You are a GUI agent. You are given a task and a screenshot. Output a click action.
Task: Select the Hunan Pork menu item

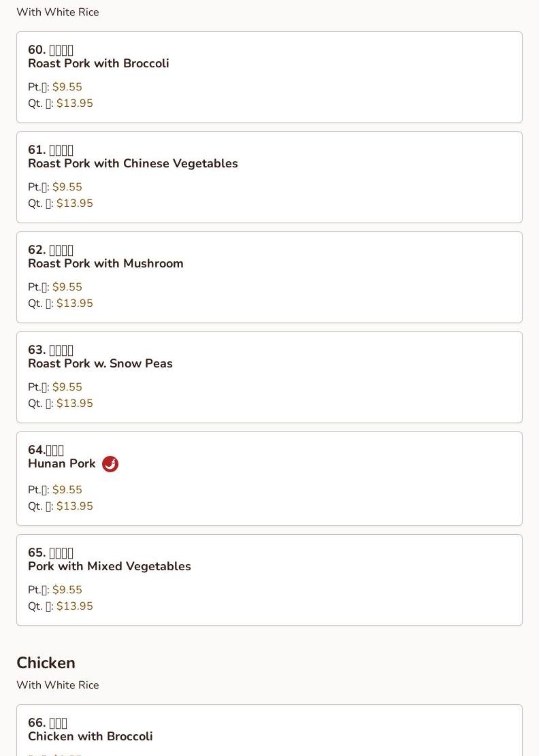(x=62, y=463)
